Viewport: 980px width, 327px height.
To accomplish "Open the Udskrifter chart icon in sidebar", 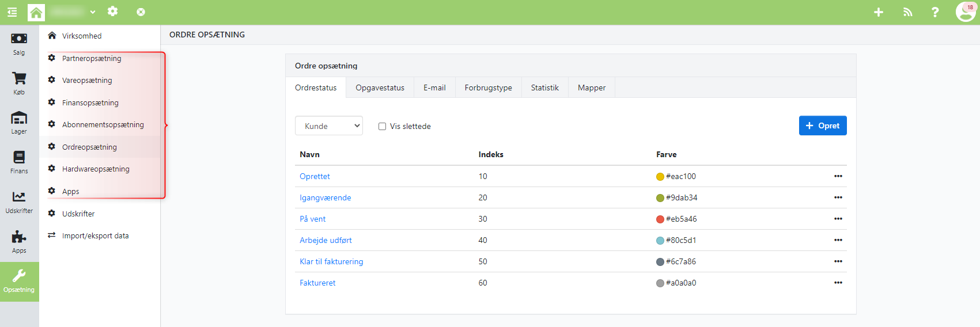I will click(x=19, y=197).
